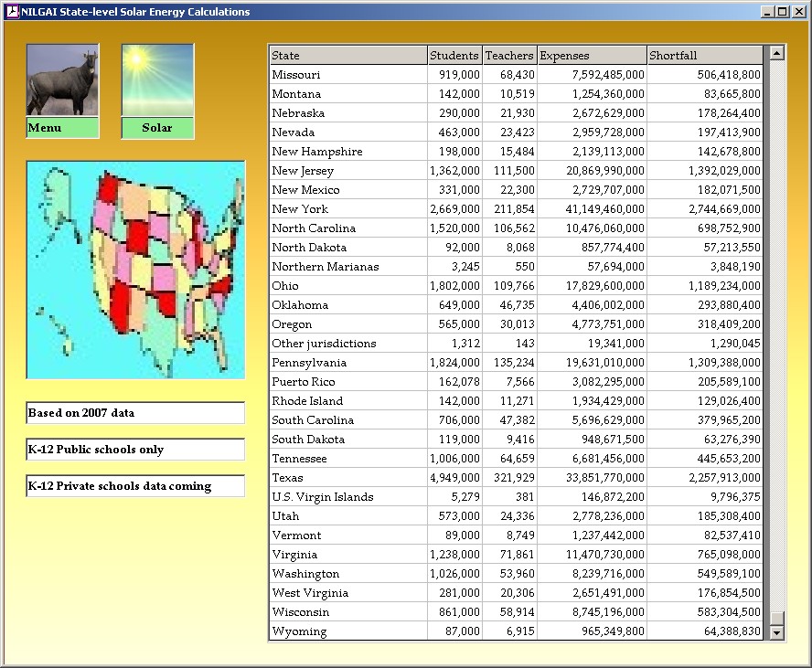Select the New York state cell
The width and height of the screenshot is (812, 668).
300,209
